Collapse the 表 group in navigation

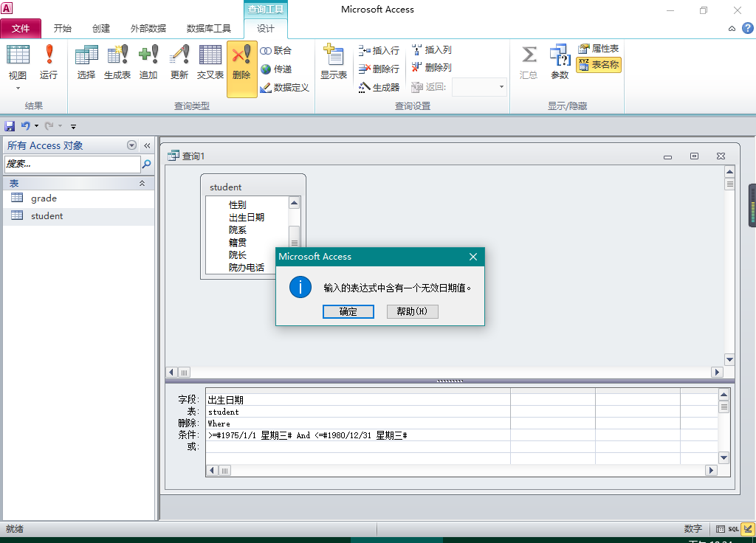142,183
